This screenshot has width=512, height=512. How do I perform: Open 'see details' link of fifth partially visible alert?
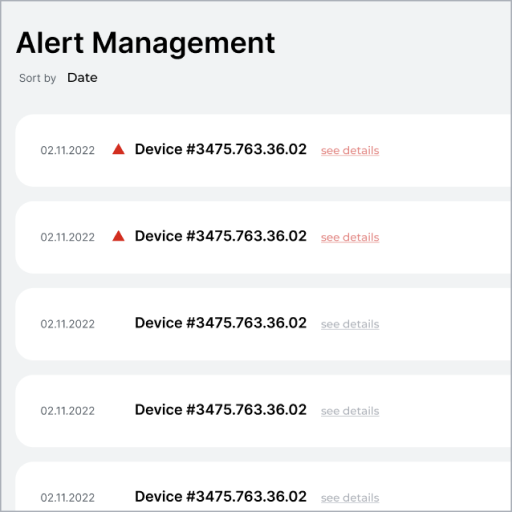[350, 498]
